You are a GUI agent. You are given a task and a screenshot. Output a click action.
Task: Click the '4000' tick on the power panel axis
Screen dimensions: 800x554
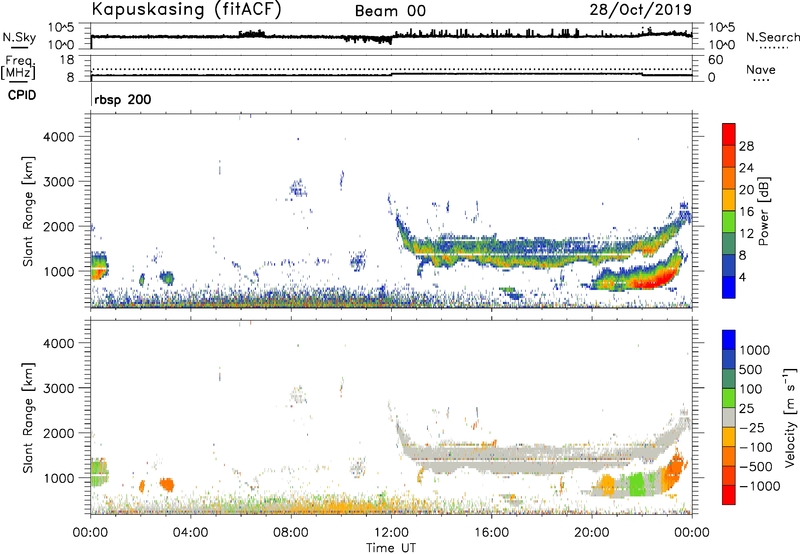[59, 137]
